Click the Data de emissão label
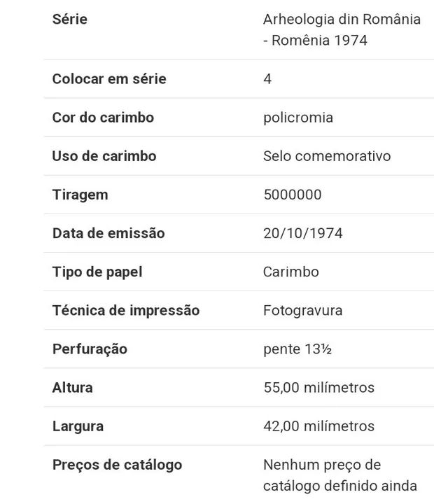Screen dimensions: 434x504 (108, 233)
